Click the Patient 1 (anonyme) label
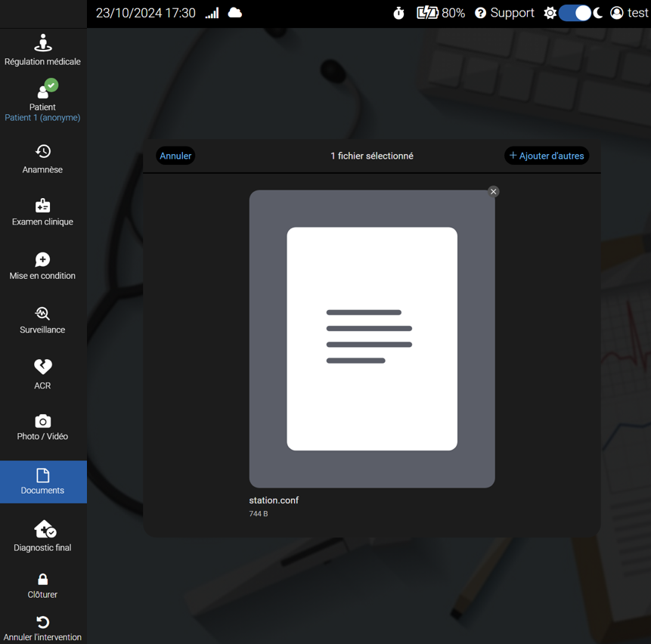The width and height of the screenshot is (651, 644). click(42, 117)
